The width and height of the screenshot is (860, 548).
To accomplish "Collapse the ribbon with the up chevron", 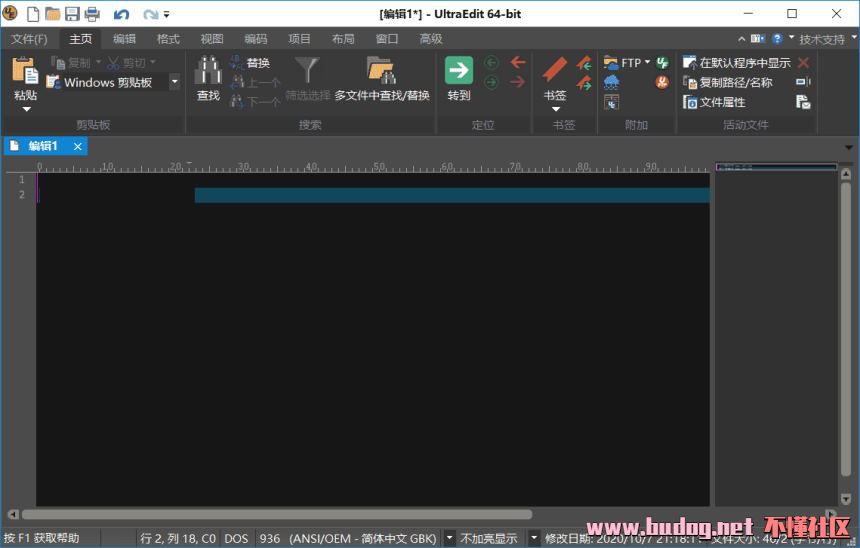I will (x=741, y=39).
